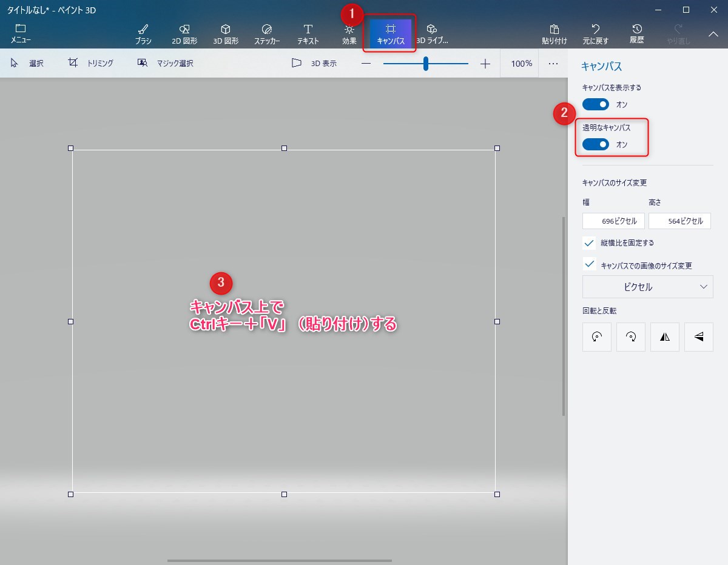Open the 効果 effects tool

(x=349, y=35)
